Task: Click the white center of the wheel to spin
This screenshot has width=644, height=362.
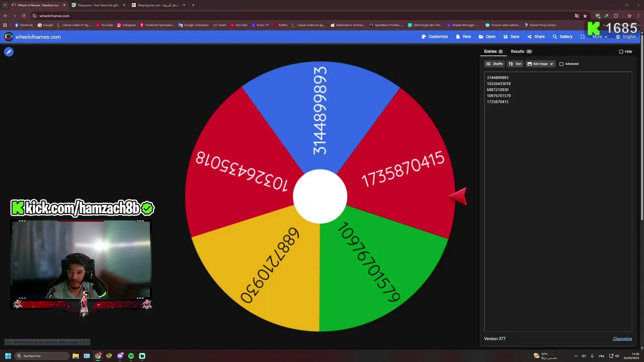Action: point(320,197)
